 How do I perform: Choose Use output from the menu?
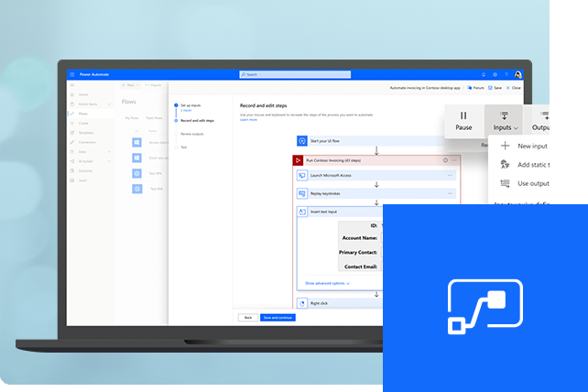click(x=523, y=183)
